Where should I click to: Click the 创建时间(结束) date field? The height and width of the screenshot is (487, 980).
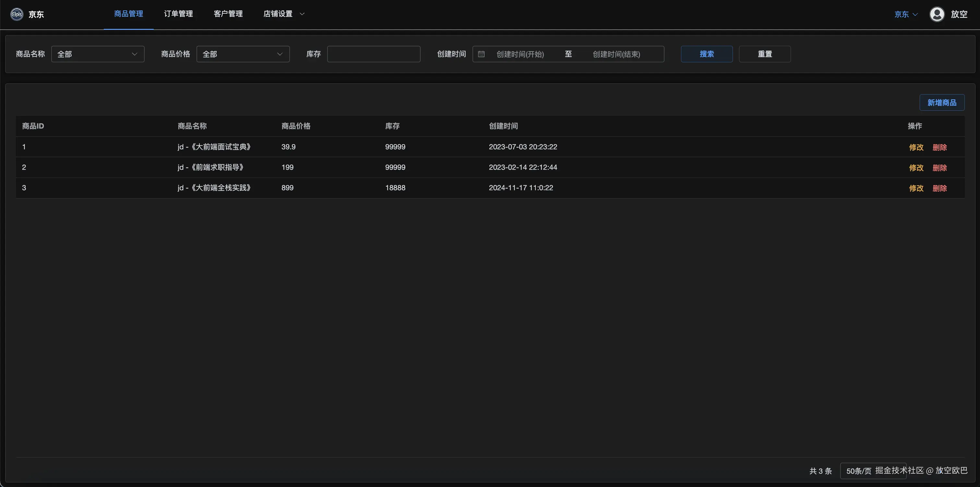click(616, 54)
